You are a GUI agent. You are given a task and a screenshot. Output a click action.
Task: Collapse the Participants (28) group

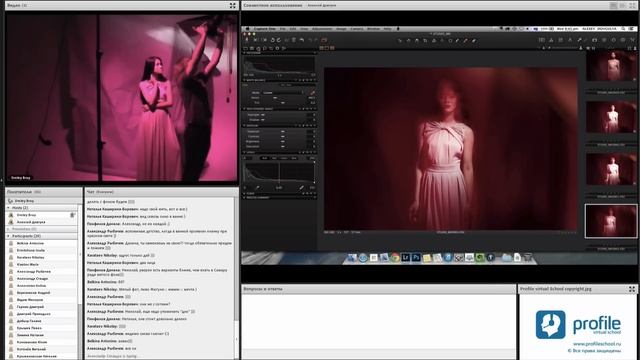[x=8, y=236]
